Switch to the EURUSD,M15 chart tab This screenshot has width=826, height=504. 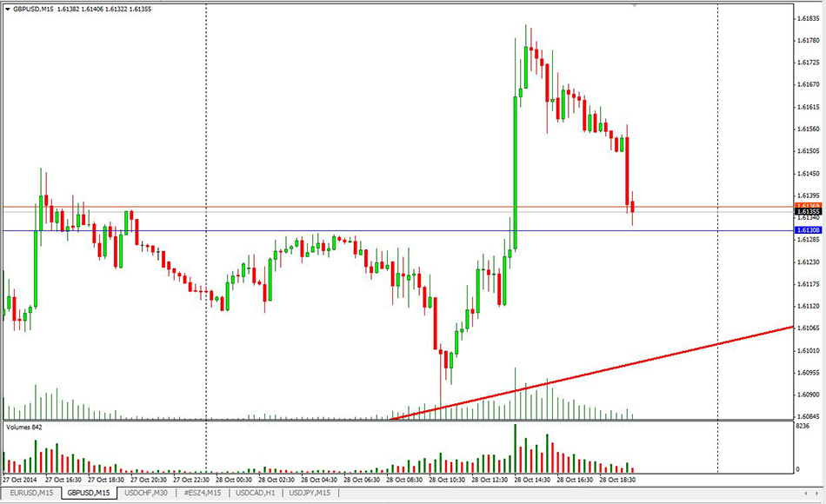point(31,493)
